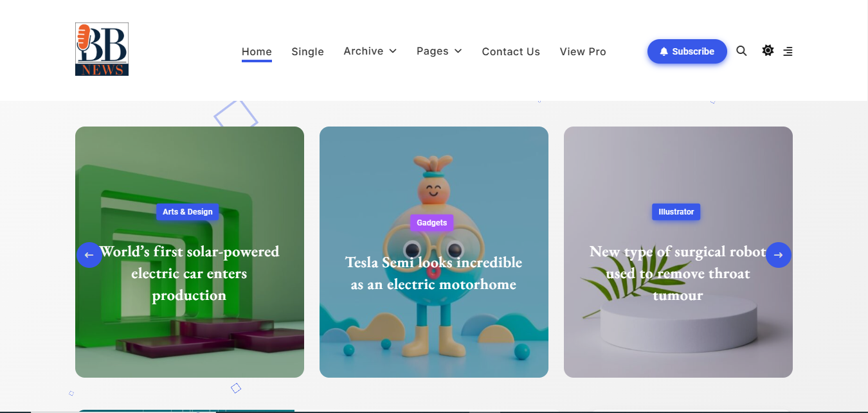
Task: Open the surgical robot throat tumour article
Action: (678, 274)
